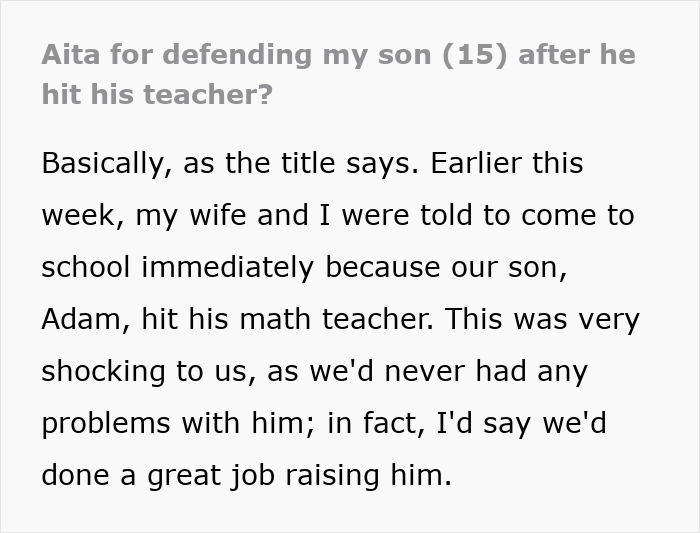Click the word "raising" in the last line
This screenshot has width=700, height=533.
coord(332,475)
